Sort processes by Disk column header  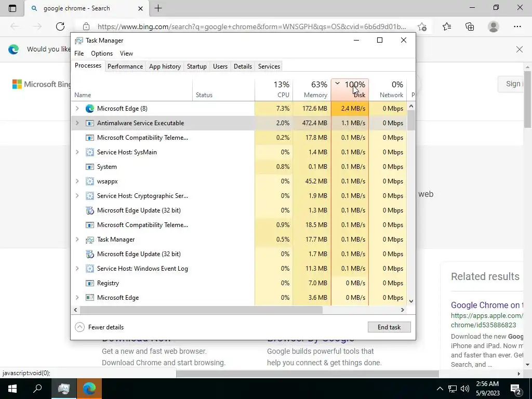coord(350,90)
